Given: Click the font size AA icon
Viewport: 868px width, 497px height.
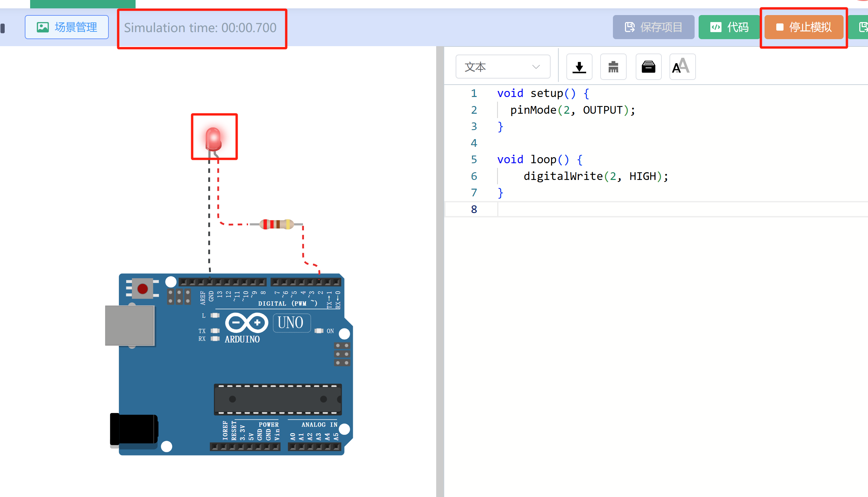Looking at the screenshot, I should coord(682,67).
